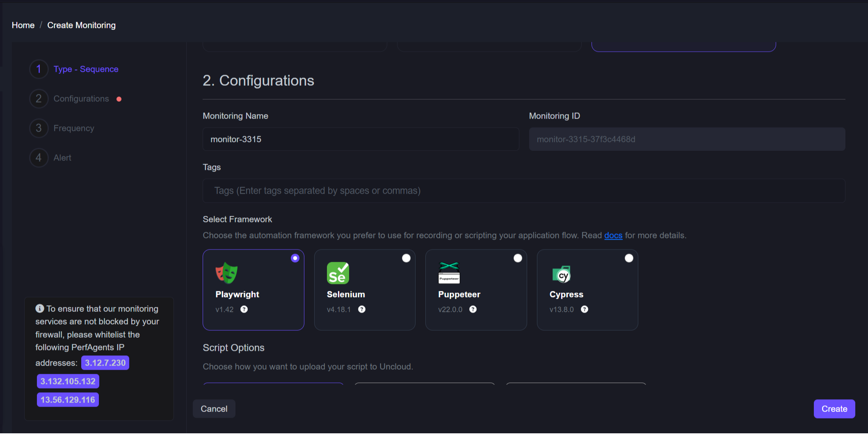The width and height of the screenshot is (868, 437).
Task: Select the Cypress framework radio button
Action: tap(629, 258)
